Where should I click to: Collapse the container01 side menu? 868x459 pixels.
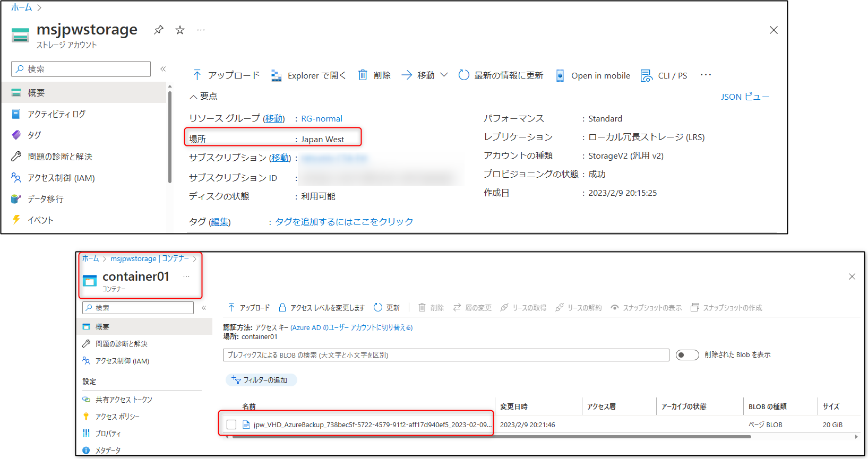[x=204, y=308]
